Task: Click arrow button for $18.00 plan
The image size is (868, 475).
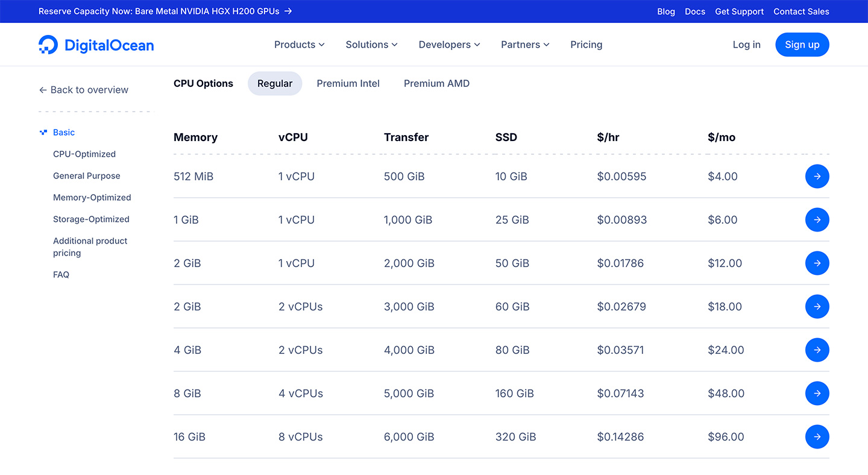Action: [817, 307]
